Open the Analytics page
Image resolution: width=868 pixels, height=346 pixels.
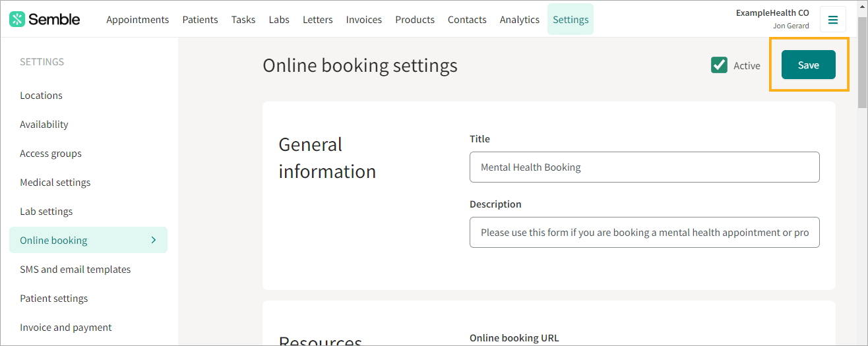click(x=520, y=20)
